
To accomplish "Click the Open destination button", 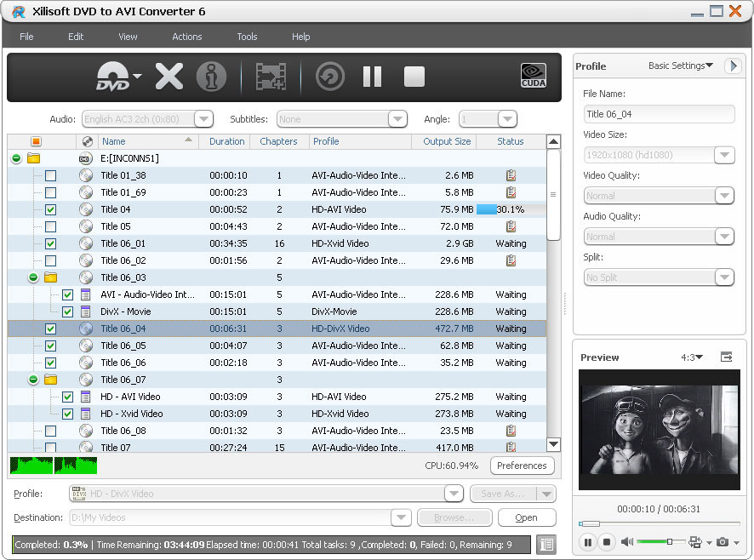I will [526, 517].
